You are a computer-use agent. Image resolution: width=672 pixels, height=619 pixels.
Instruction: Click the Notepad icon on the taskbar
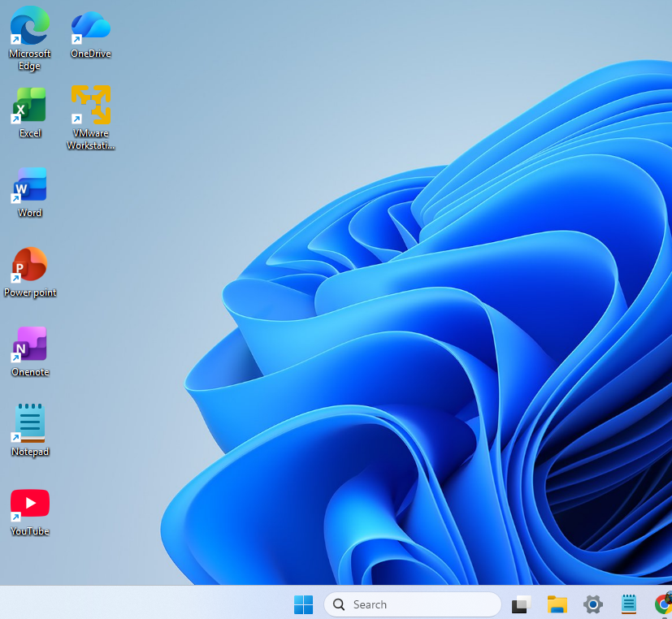[x=628, y=604]
